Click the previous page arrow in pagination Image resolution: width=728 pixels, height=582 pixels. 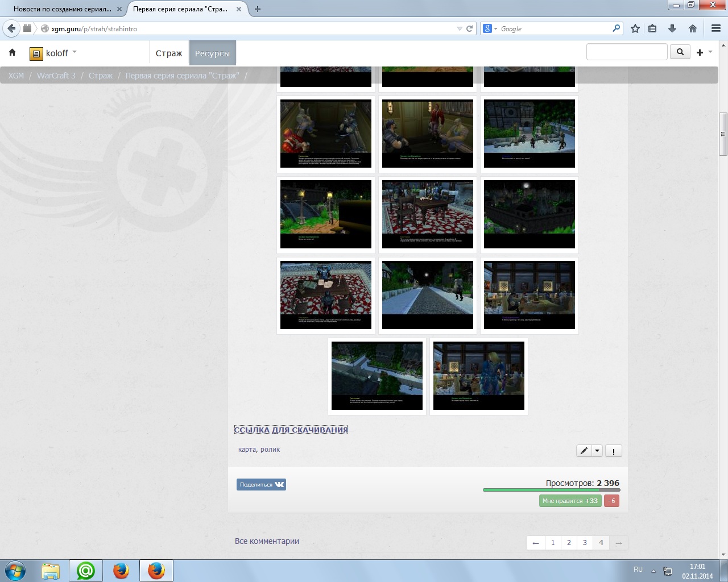(x=535, y=543)
